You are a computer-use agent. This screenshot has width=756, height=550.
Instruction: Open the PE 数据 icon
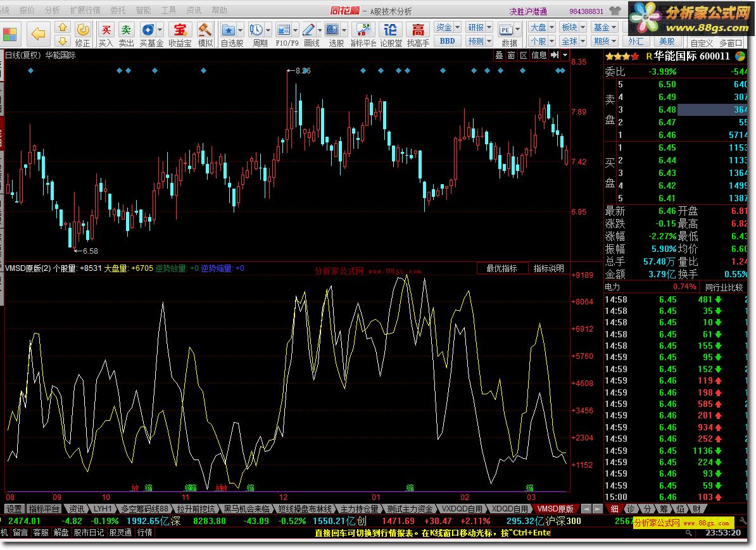(x=505, y=30)
